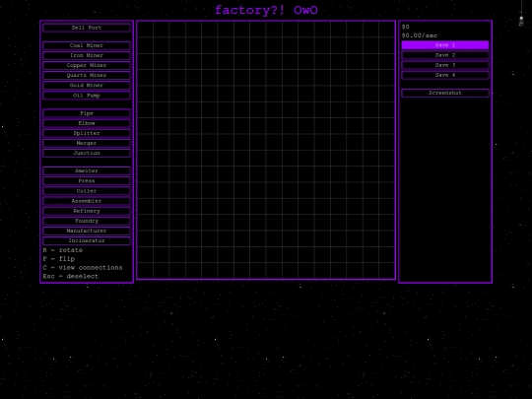
Task: Click the 'C = view connections' hint
Action: click(83, 268)
